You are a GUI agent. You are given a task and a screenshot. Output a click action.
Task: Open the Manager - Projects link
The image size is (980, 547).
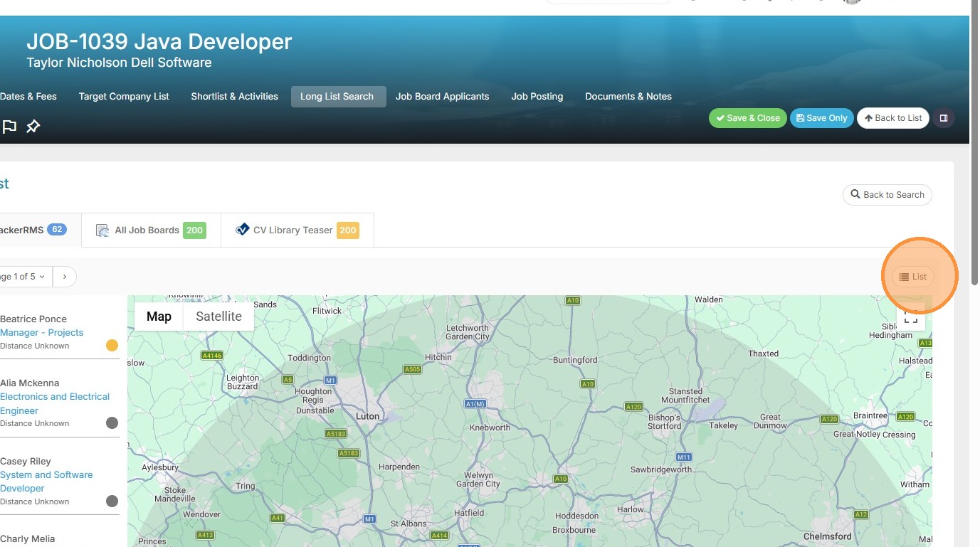pos(42,332)
